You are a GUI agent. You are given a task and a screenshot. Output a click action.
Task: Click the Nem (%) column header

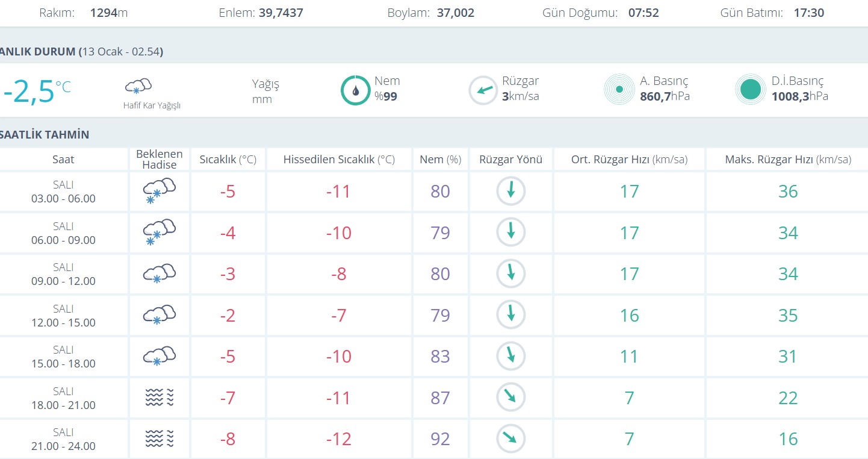click(x=440, y=160)
